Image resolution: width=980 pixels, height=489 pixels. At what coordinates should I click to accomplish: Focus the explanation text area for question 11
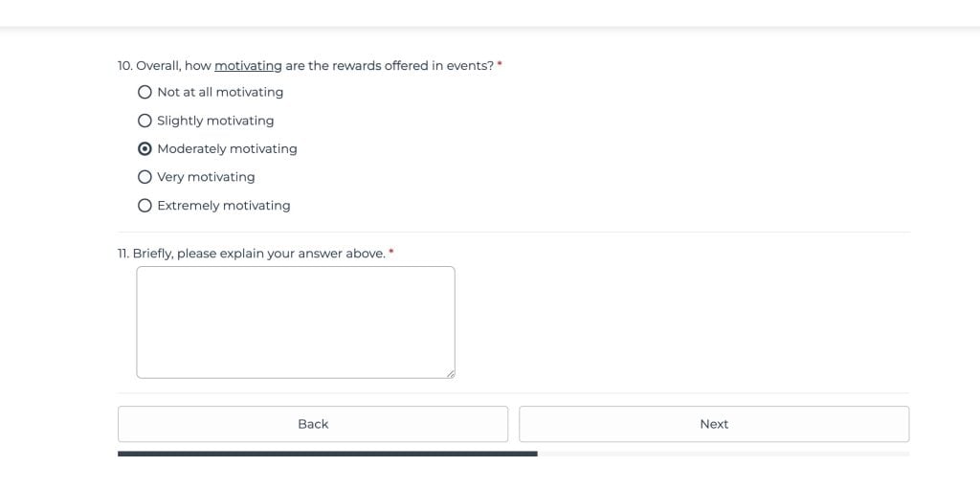tap(295, 322)
